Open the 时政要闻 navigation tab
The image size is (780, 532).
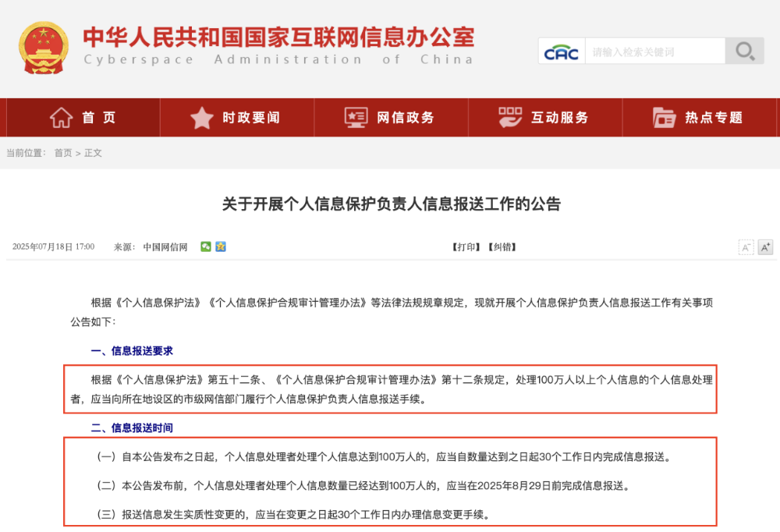[x=237, y=118]
